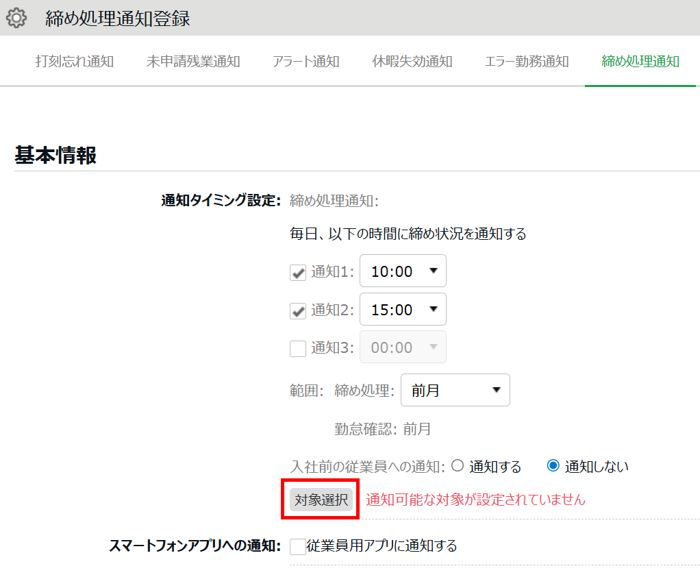The width and height of the screenshot is (700, 588).
Task: Click 毎日、以下の時間に締め状況を通知する text
Action: [408, 234]
